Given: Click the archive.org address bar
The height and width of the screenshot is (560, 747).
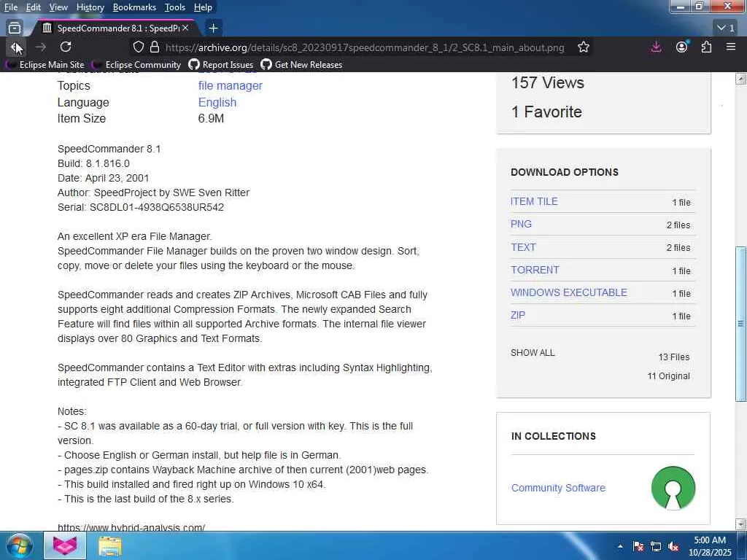Looking at the screenshot, I should pos(365,47).
